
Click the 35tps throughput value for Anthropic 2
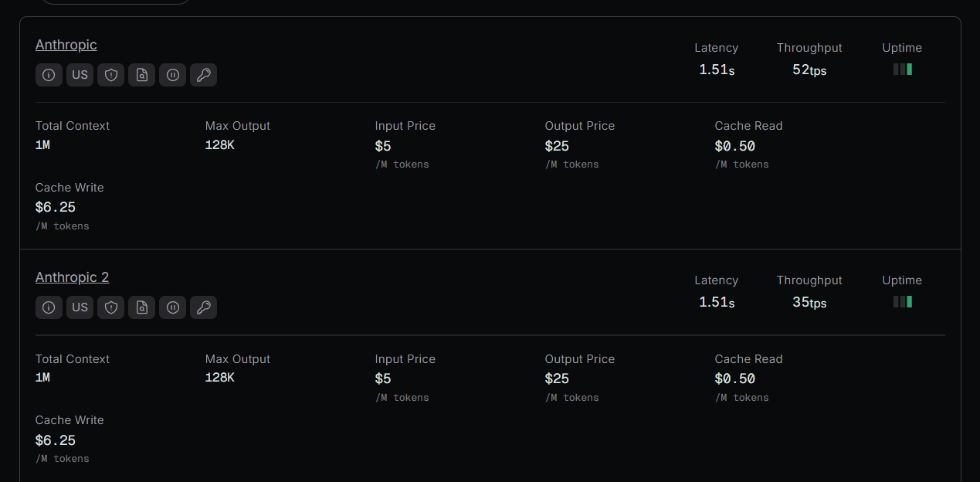point(809,302)
